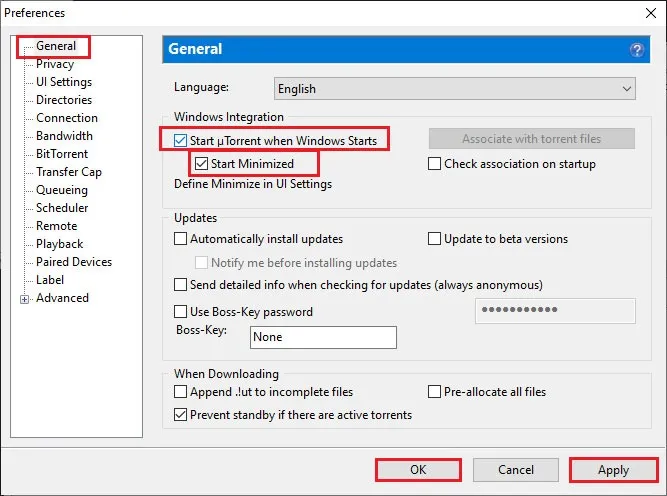Open Remote settings page
Screen dimensions: 667x496
tap(57, 226)
